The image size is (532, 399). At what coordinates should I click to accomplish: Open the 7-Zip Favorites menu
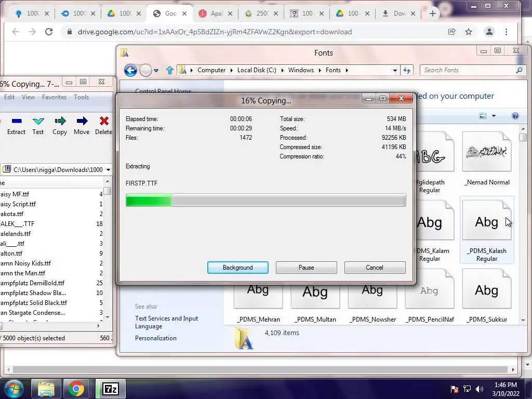[x=54, y=97]
